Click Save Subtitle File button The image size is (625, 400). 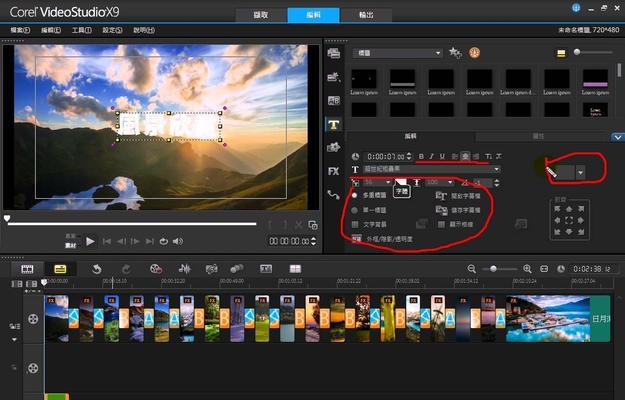pos(458,210)
